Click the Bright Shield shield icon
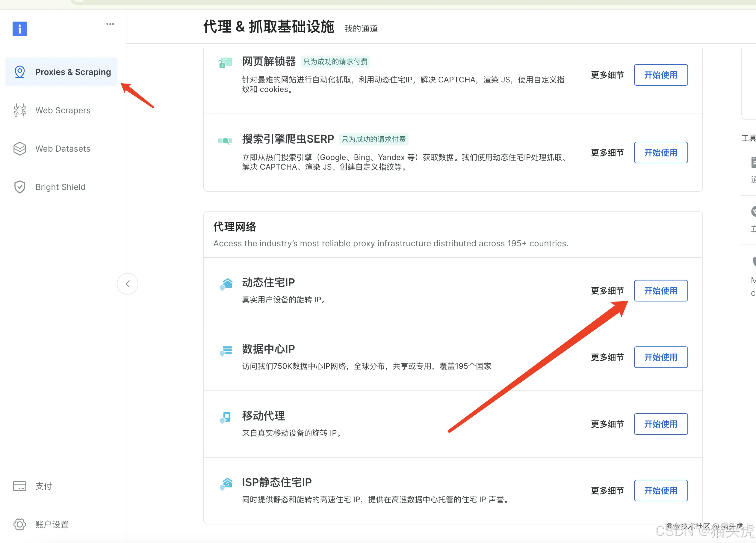 click(x=19, y=187)
